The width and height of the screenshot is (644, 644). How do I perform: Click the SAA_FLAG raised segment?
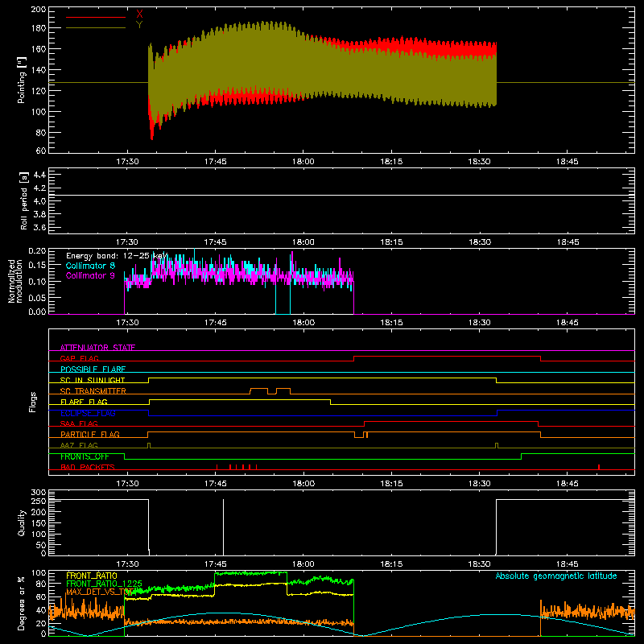[452, 421]
